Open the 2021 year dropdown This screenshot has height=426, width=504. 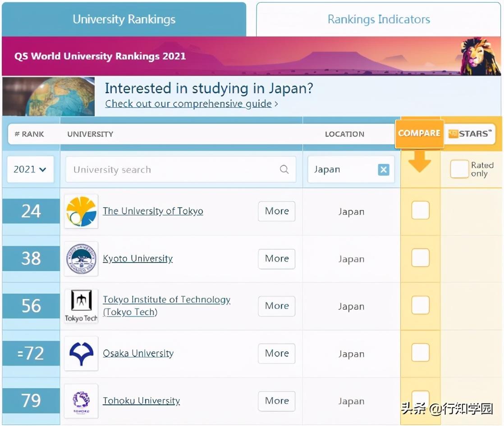tap(30, 170)
